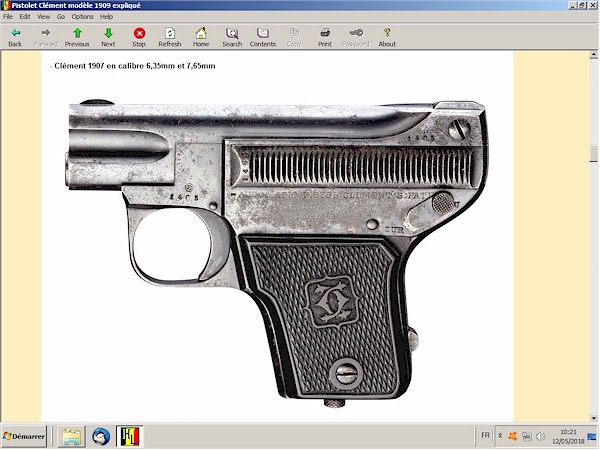Image resolution: width=600 pixels, height=450 pixels.
Task: Click the orange antivirus tray icon
Action: click(513, 436)
